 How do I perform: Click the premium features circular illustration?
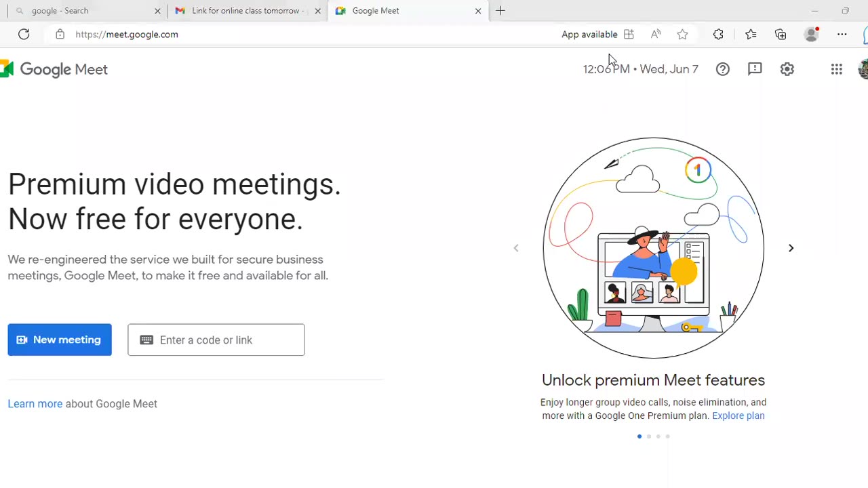pyautogui.click(x=654, y=248)
